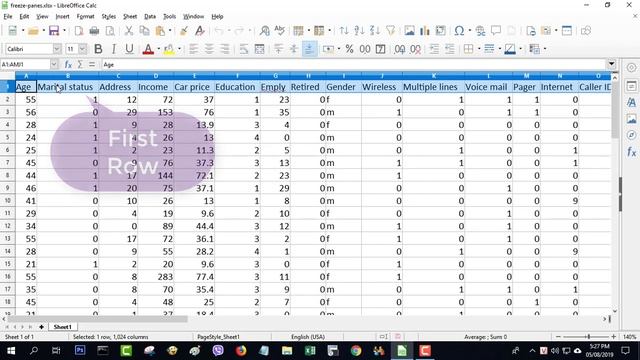Toggle the AutoFilter funnel icon
Image resolution: width=640 pixels, height=360 pixels.
391,31
